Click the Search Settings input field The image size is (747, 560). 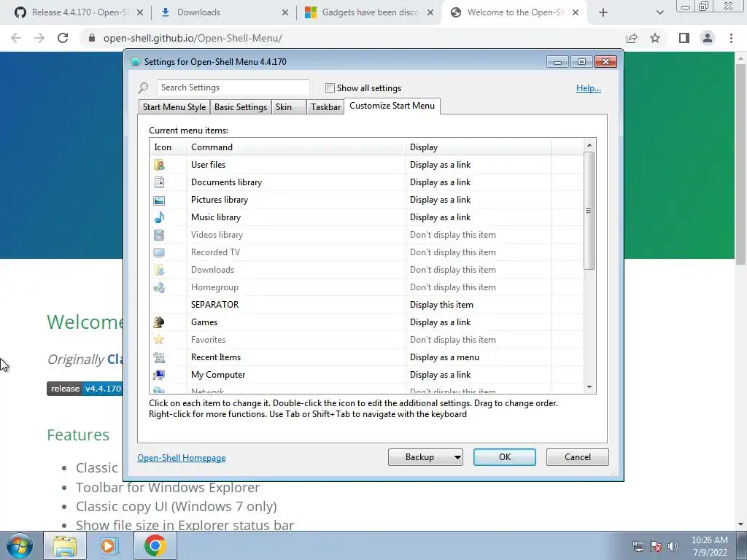pyautogui.click(x=233, y=87)
